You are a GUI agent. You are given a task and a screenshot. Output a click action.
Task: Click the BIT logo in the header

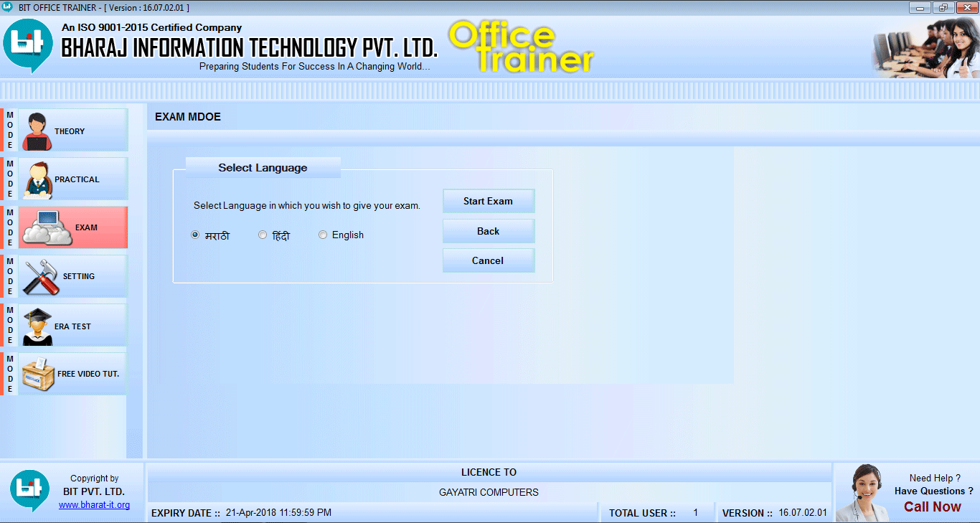pos(28,46)
